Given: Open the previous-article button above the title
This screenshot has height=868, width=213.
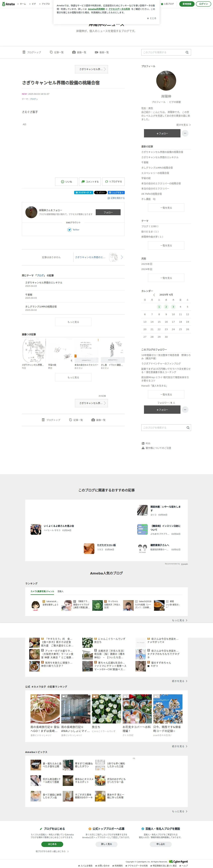Looking at the screenshot, I should click(x=91, y=69).
